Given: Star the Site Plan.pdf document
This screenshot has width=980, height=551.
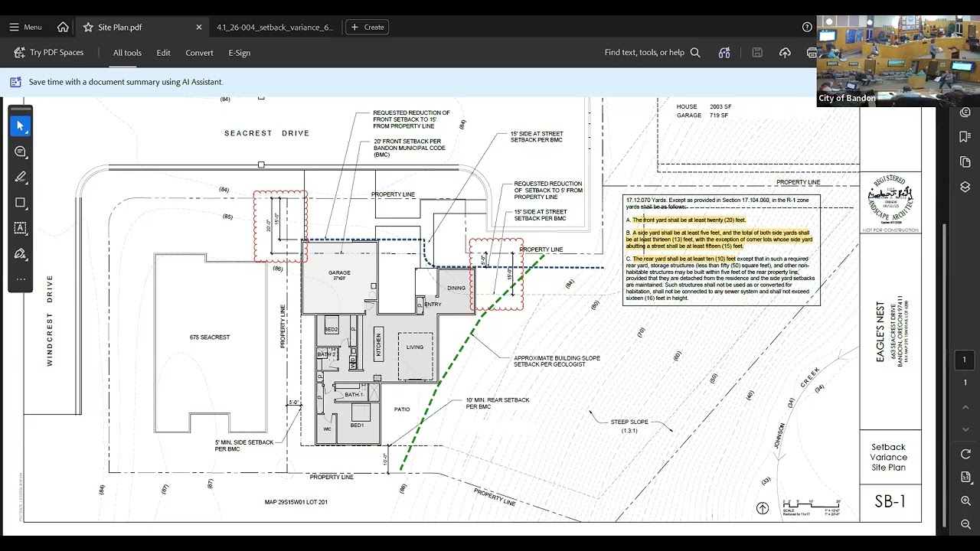Looking at the screenshot, I should 88,27.
